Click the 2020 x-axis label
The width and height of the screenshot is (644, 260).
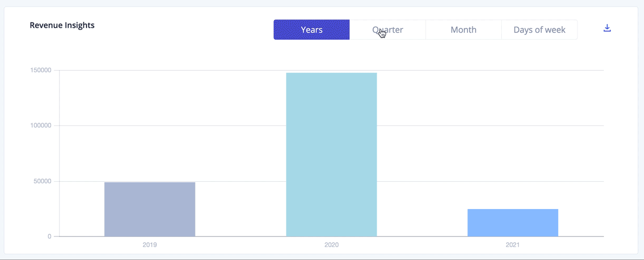pyautogui.click(x=331, y=244)
